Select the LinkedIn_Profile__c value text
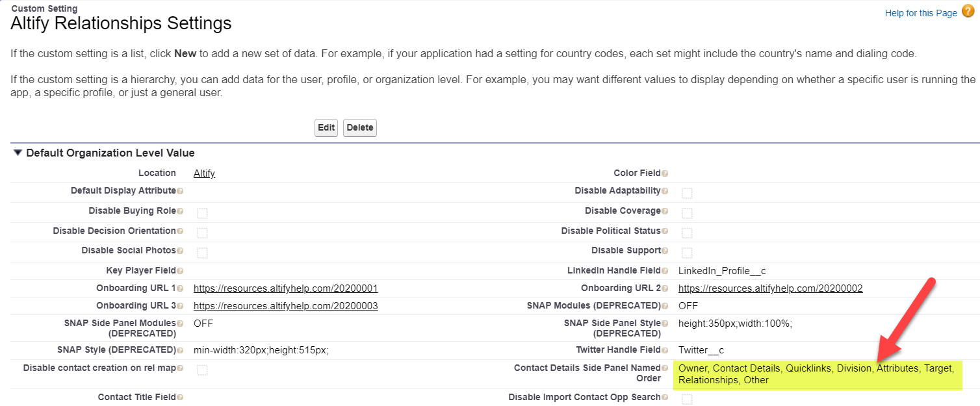980x406 pixels. point(722,271)
